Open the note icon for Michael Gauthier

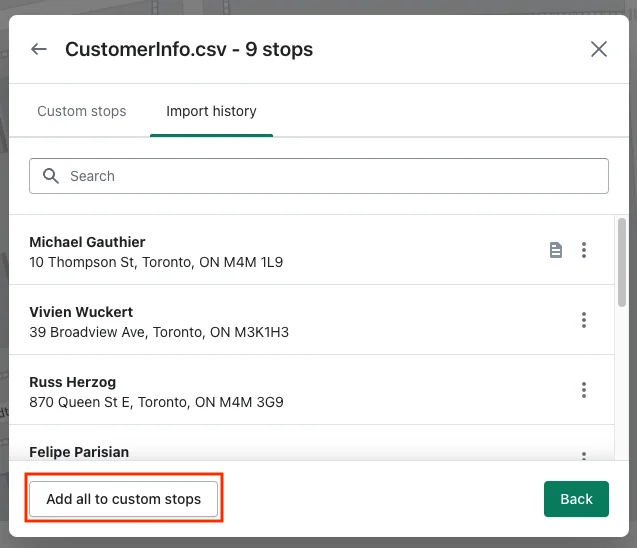(x=555, y=250)
